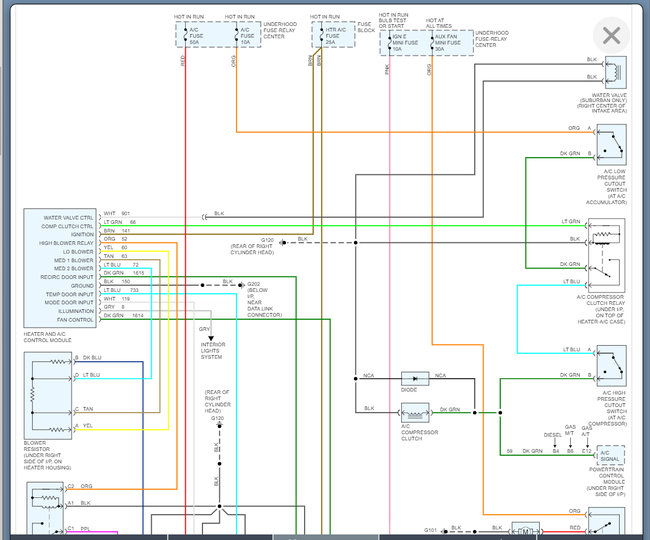Image resolution: width=650 pixels, height=540 pixels.
Task: Click the water valve coil symbol
Action: pos(616,72)
